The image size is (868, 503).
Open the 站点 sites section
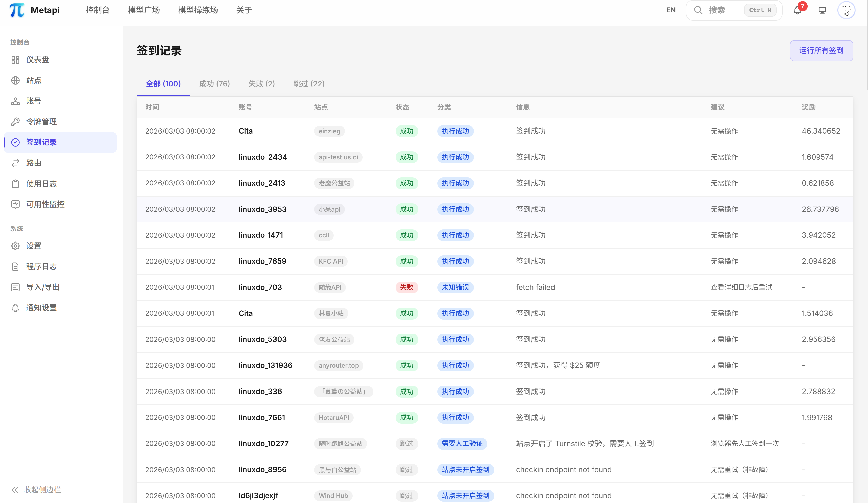(x=34, y=80)
